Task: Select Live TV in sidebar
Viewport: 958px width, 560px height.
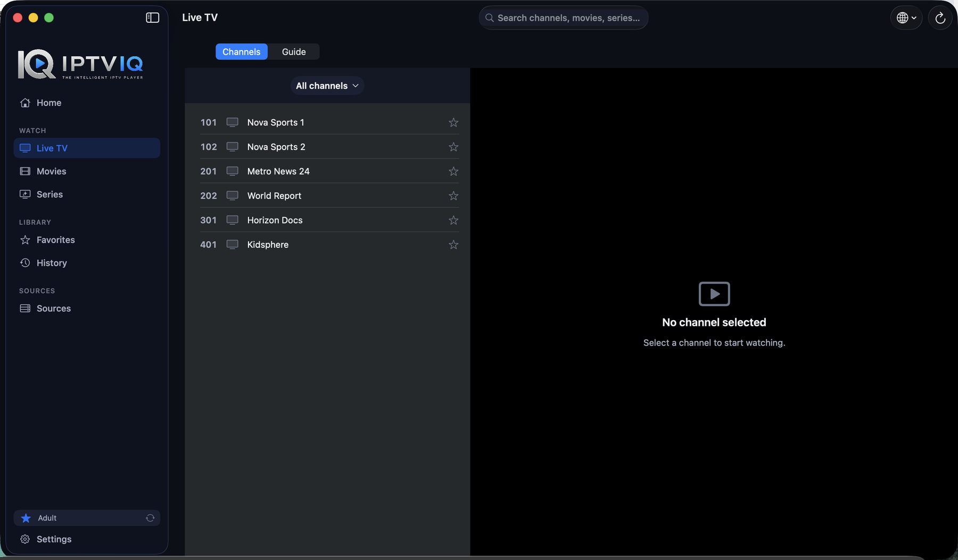Action: 87,148
